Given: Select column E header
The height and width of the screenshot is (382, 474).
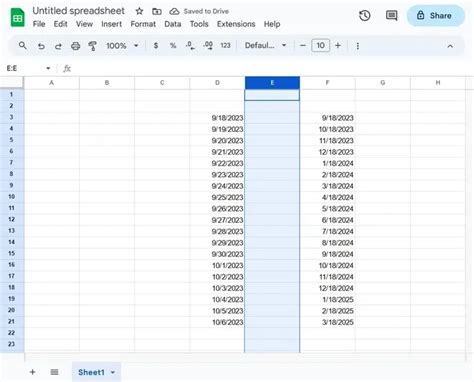Looking at the screenshot, I should click(272, 83).
